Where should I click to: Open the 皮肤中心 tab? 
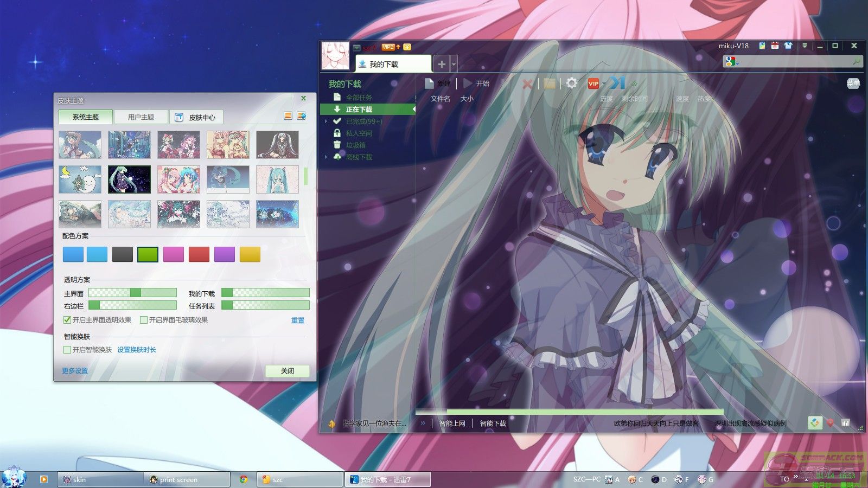[196, 117]
